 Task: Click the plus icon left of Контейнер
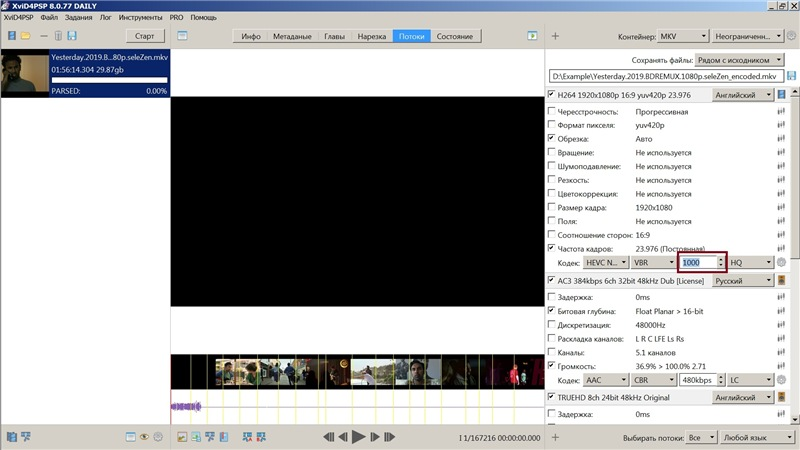556,36
